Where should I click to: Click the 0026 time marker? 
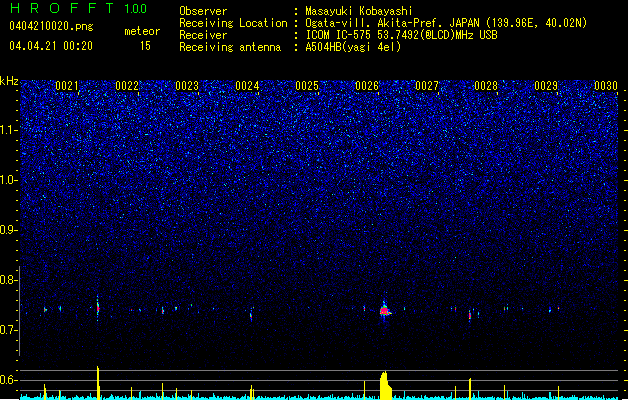(367, 86)
